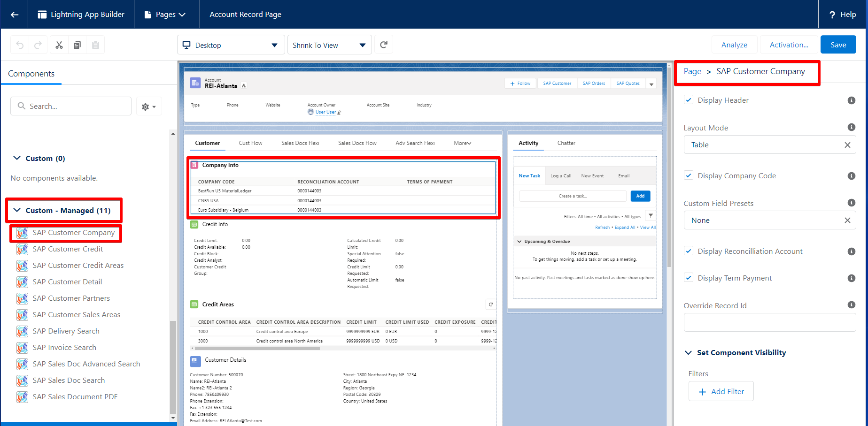Toggle the Display Term Payment checkbox
Screen dimensions: 868x426
[x=689, y=278]
